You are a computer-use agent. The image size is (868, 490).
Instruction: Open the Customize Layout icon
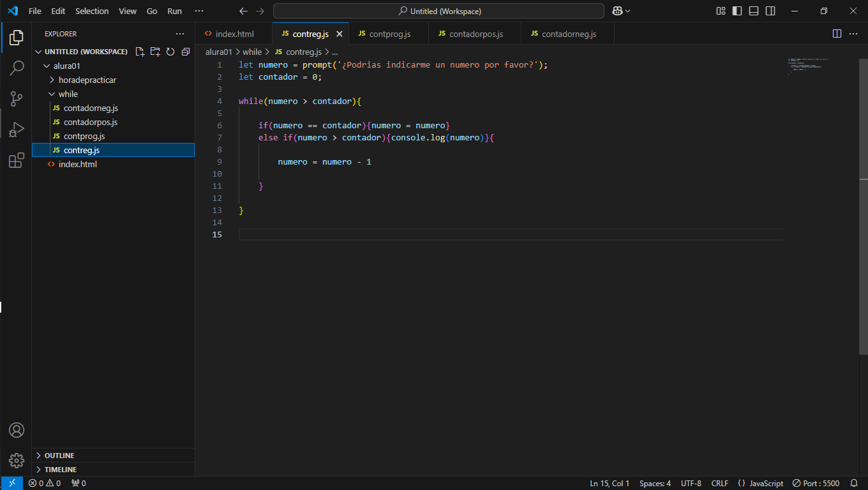click(x=721, y=11)
